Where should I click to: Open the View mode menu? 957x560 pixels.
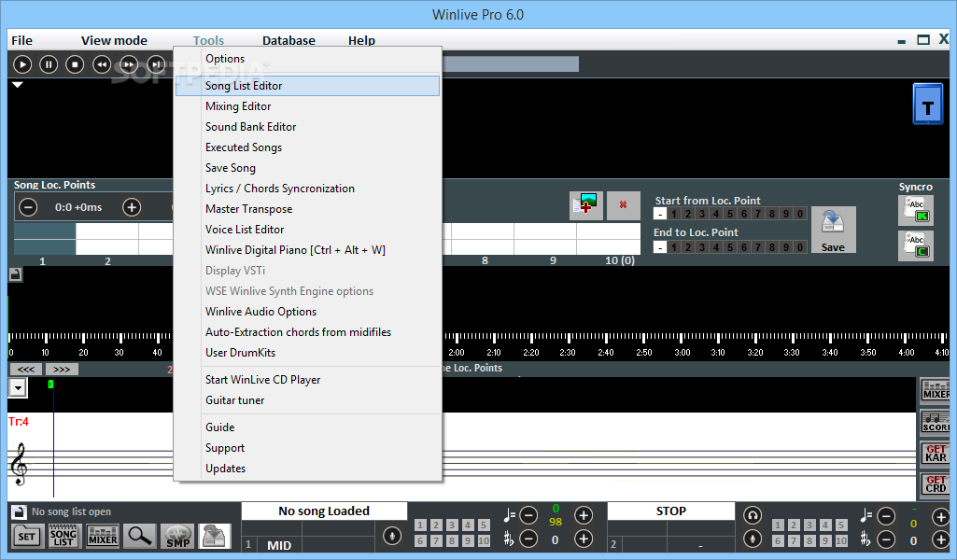click(114, 40)
